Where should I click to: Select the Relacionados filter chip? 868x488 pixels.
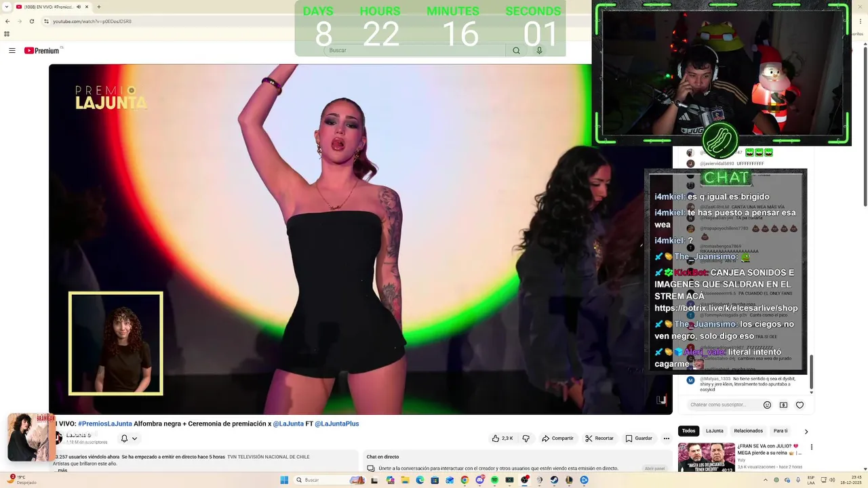tap(748, 431)
